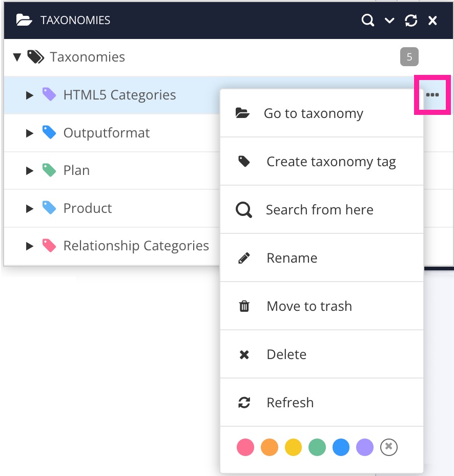The image size is (454, 476).
Task: Expand the Product taxonomy node
Action: pyautogui.click(x=29, y=208)
